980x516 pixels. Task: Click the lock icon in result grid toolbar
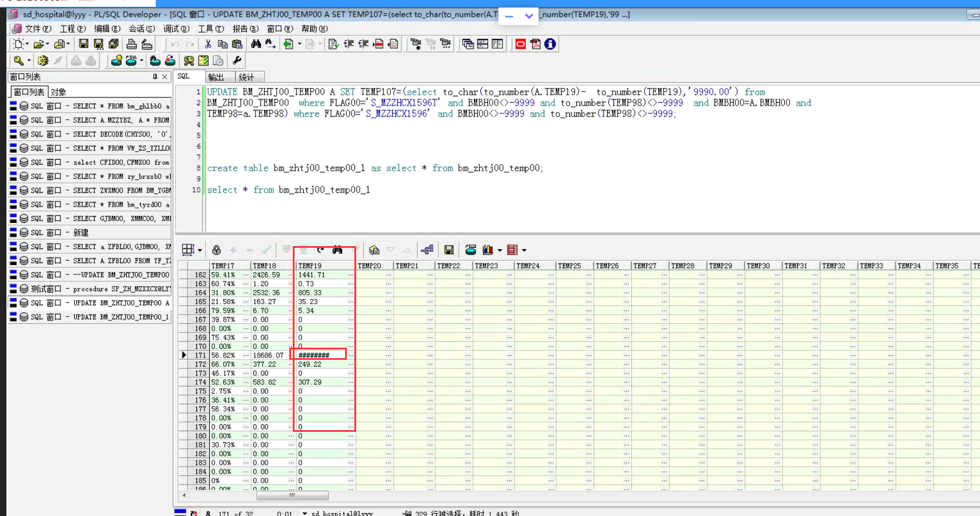coord(216,250)
